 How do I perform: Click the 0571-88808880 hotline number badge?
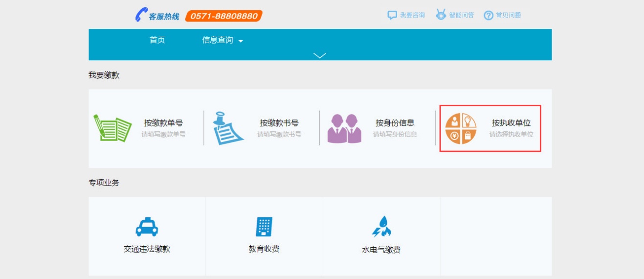pos(224,16)
